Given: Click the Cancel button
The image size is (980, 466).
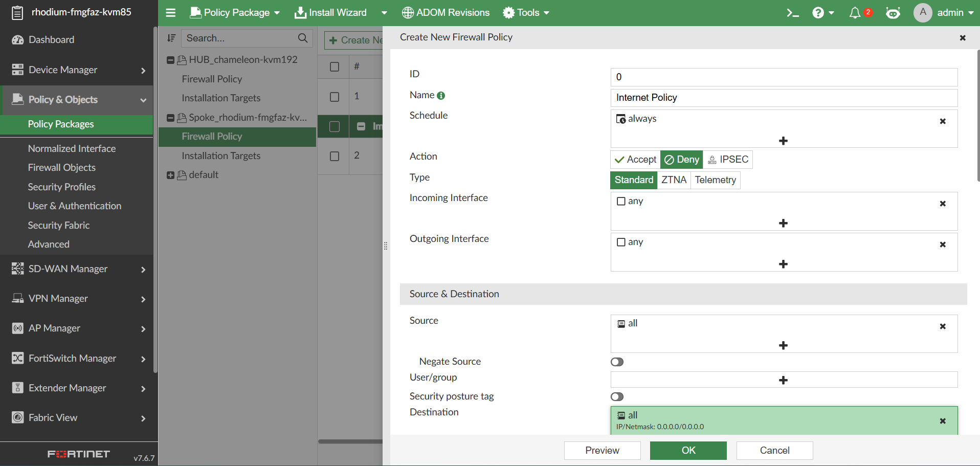Looking at the screenshot, I should click(x=774, y=451).
